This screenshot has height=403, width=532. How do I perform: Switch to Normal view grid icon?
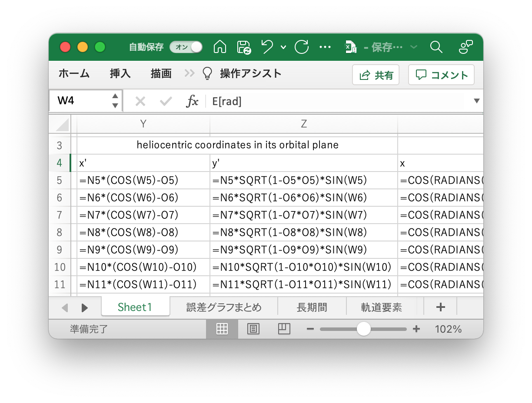click(x=222, y=329)
